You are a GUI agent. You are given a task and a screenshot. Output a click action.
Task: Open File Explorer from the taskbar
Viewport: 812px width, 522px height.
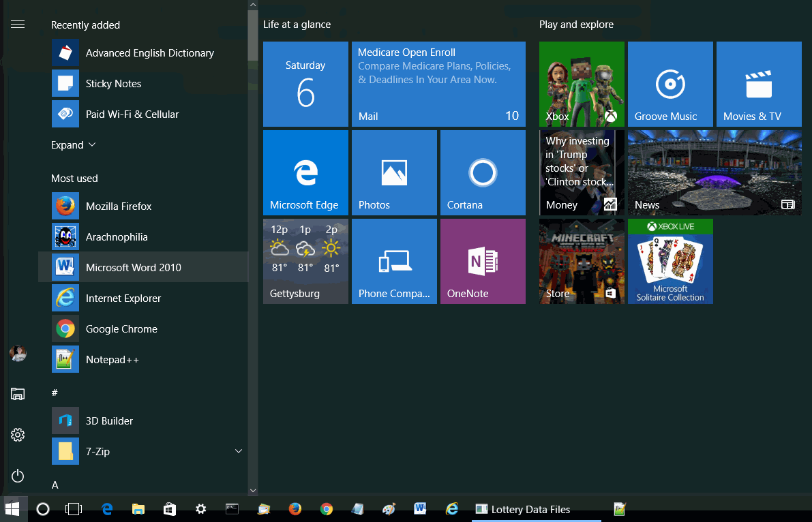tap(138, 509)
